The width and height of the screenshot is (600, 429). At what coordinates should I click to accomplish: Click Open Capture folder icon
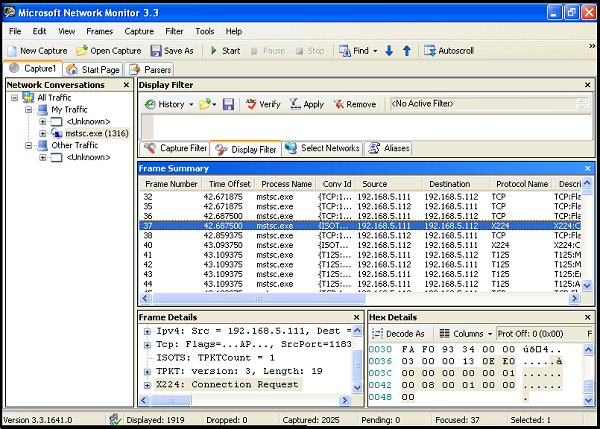(x=81, y=51)
